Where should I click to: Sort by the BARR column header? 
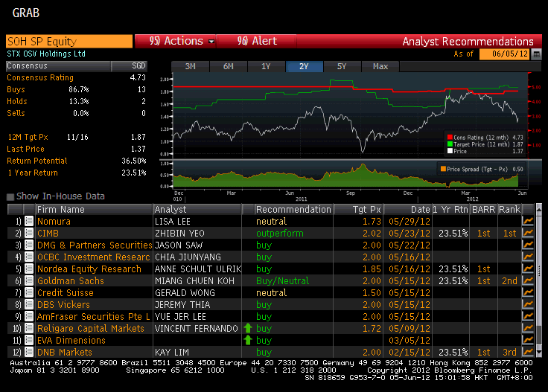483,210
